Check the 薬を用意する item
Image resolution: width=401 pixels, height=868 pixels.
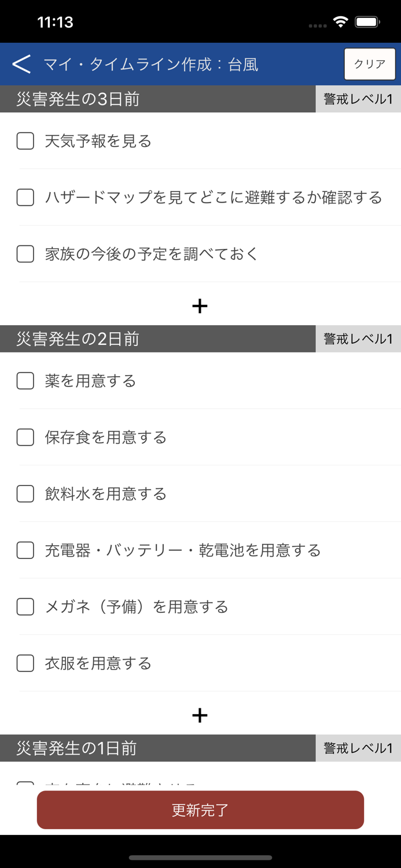25,381
